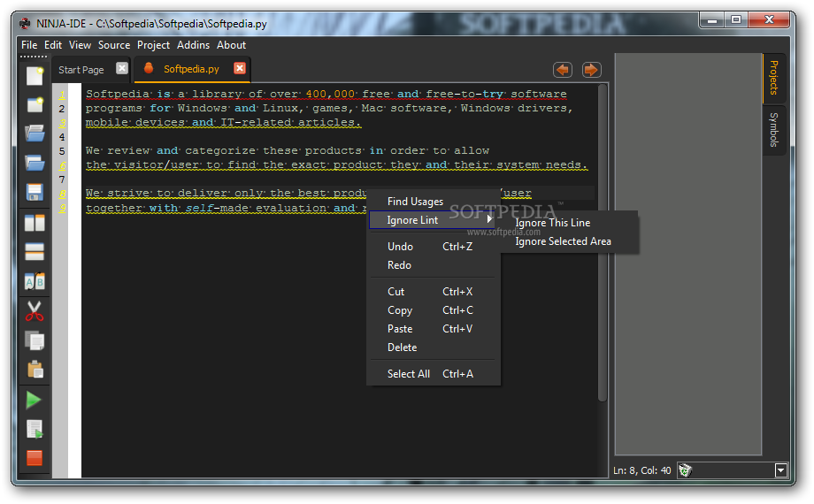Viewport: 814px width, 504px height.
Task: Open the Symbols side tab
Action: (773, 130)
